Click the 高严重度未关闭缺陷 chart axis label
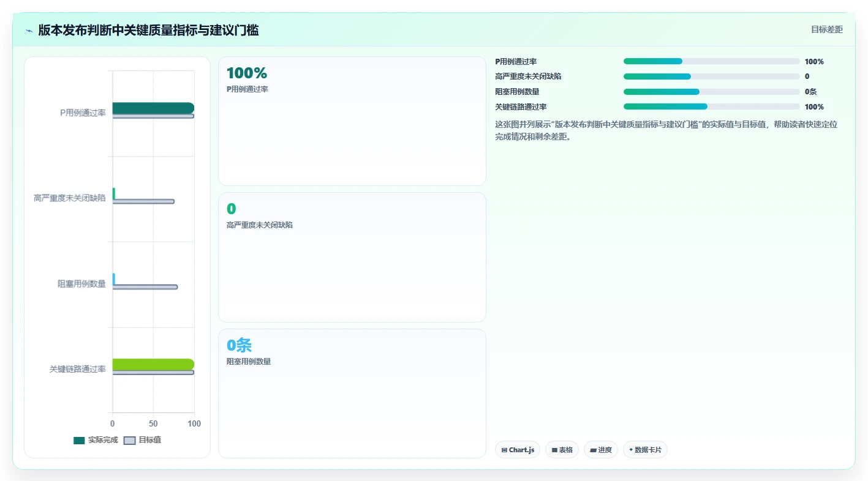 point(70,198)
